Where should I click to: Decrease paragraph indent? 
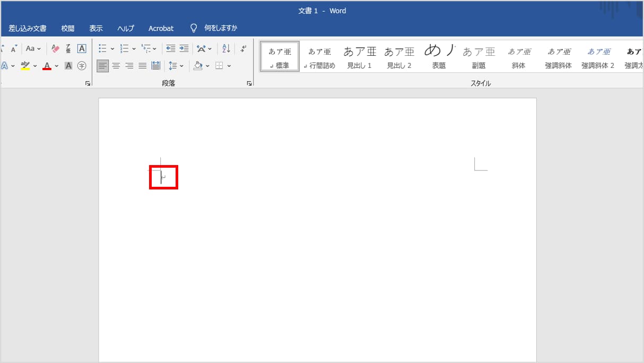(x=170, y=48)
